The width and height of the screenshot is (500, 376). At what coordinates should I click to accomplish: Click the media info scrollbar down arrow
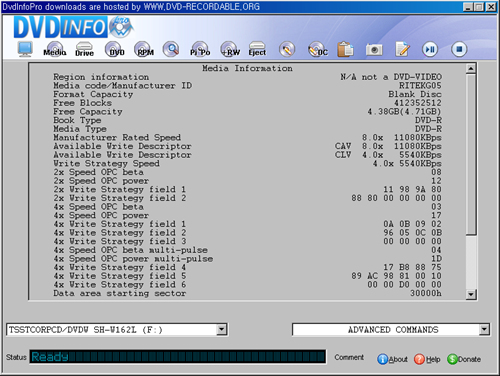471,294
